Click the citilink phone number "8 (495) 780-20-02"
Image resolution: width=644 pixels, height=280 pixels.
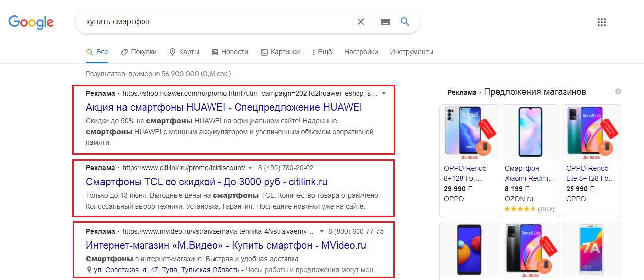pyautogui.click(x=286, y=168)
